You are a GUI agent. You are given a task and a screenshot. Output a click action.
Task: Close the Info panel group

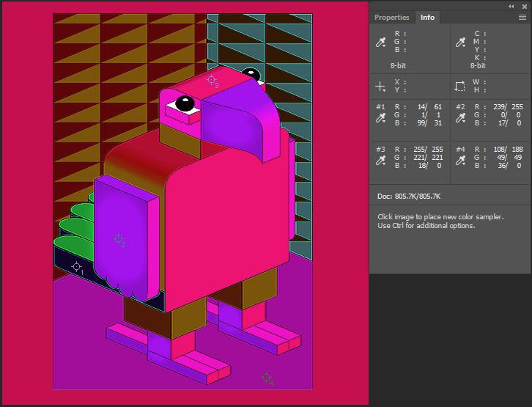coord(522,6)
